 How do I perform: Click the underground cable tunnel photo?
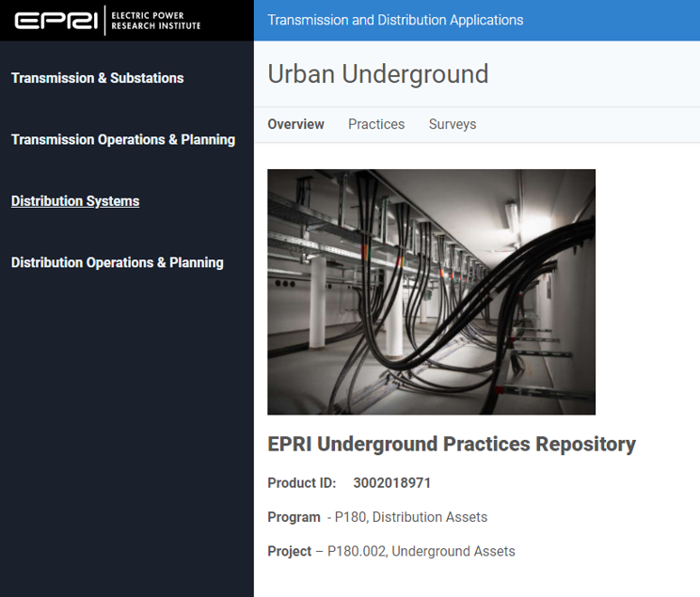(431, 291)
